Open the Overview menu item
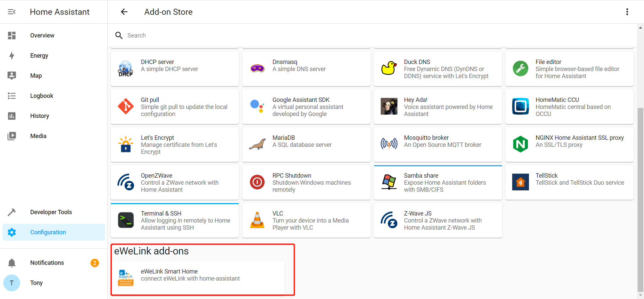Screen dimensions: 644x299 (54, 36)
